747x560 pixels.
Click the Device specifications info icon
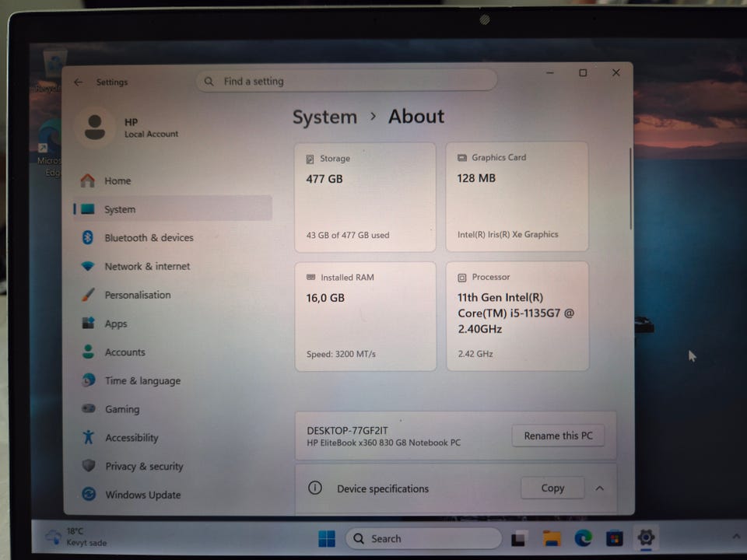click(315, 488)
